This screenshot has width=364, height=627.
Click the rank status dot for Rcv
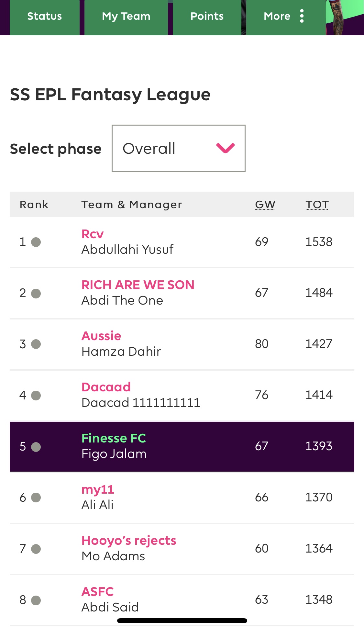(x=36, y=242)
